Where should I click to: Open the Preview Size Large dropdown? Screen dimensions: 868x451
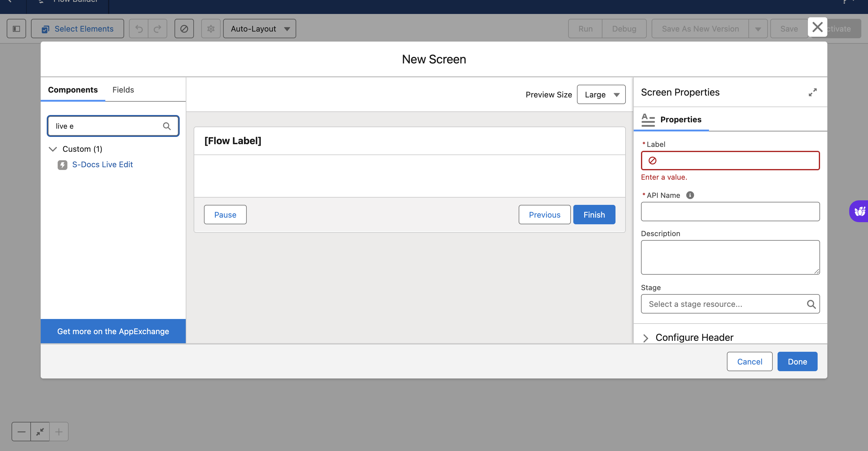point(601,95)
